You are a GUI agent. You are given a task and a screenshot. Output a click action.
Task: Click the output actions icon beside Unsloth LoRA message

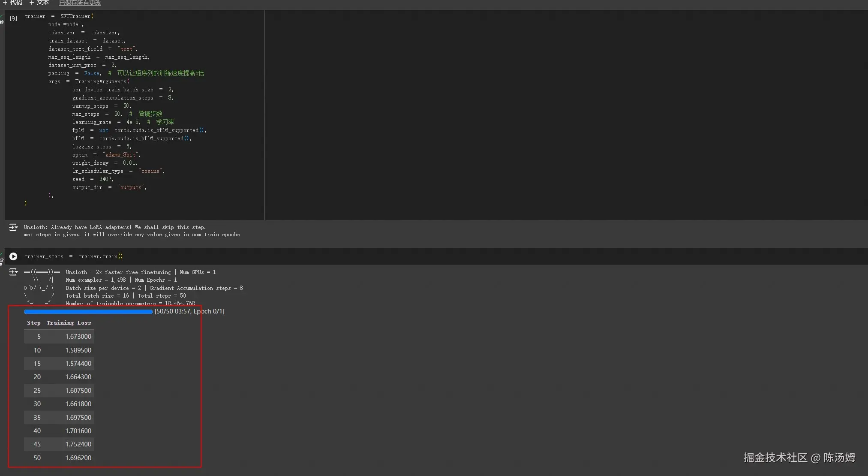(13, 227)
